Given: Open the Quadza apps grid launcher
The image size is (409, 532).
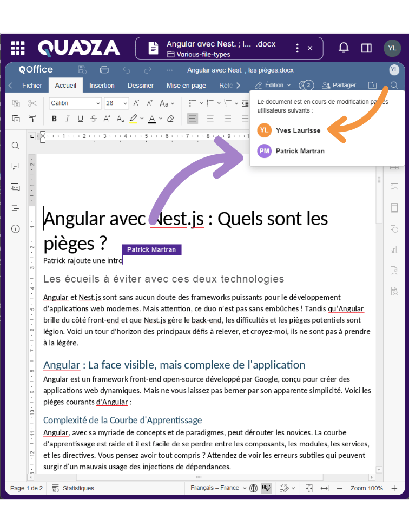Looking at the screenshot, I should pyautogui.click(x=18, y=48).
